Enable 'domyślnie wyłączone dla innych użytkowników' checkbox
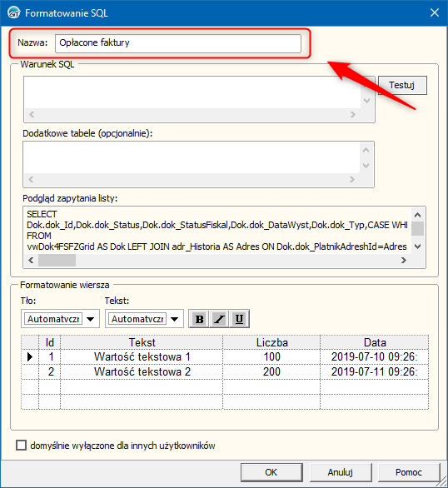This screenshot has height=488, width=448. point(21,445)
